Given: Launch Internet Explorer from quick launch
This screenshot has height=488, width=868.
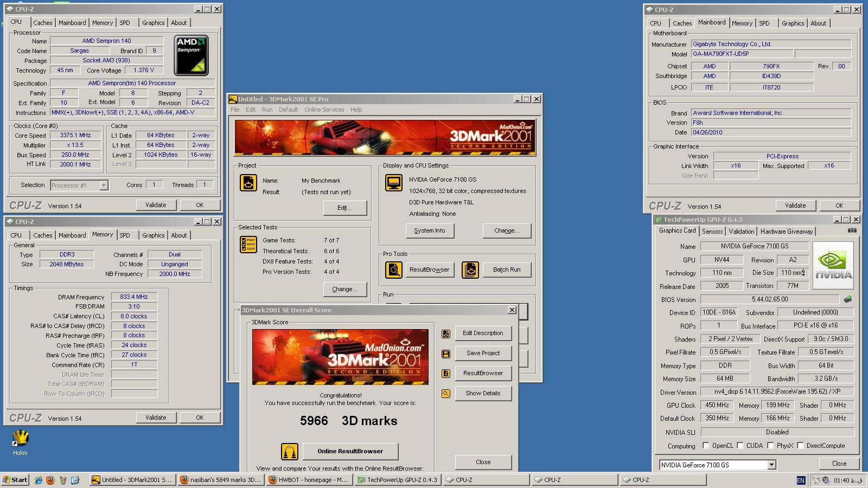Looking at the screenshot, I should 39,480.
